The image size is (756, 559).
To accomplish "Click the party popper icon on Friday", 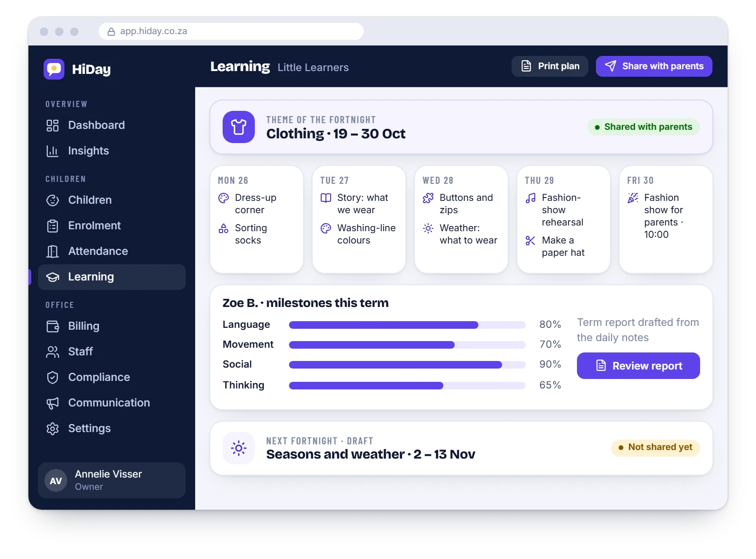I will point(633,198).
